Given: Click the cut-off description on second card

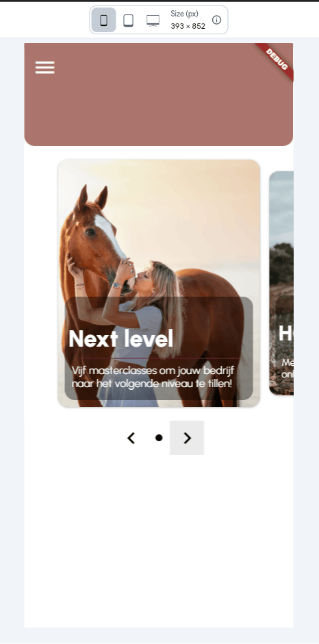Looking at the screenshot, I should click(x=288, y=369).
